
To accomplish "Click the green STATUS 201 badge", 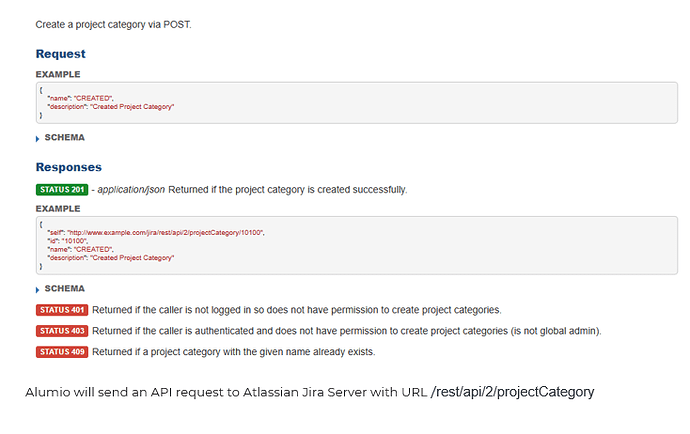I will [62, 190].
